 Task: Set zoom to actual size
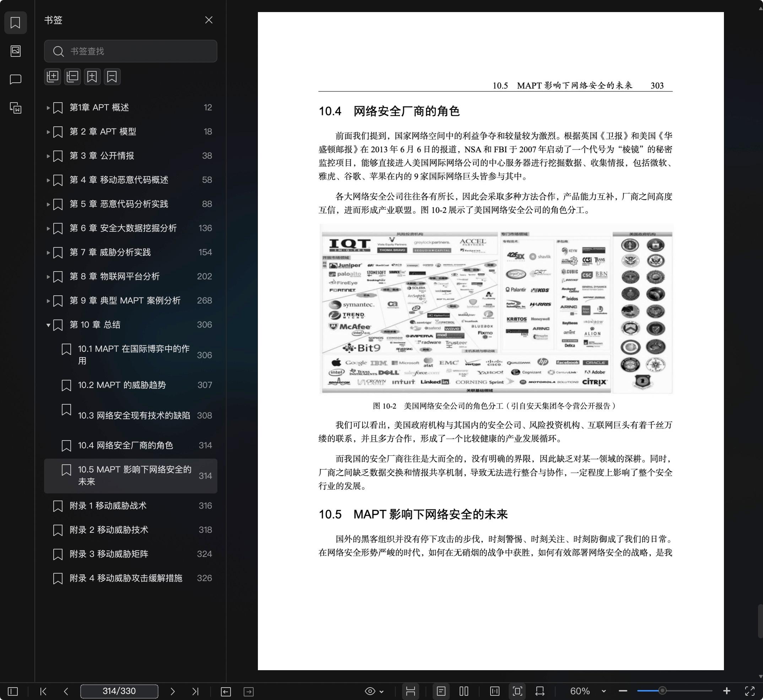(495, 691)
